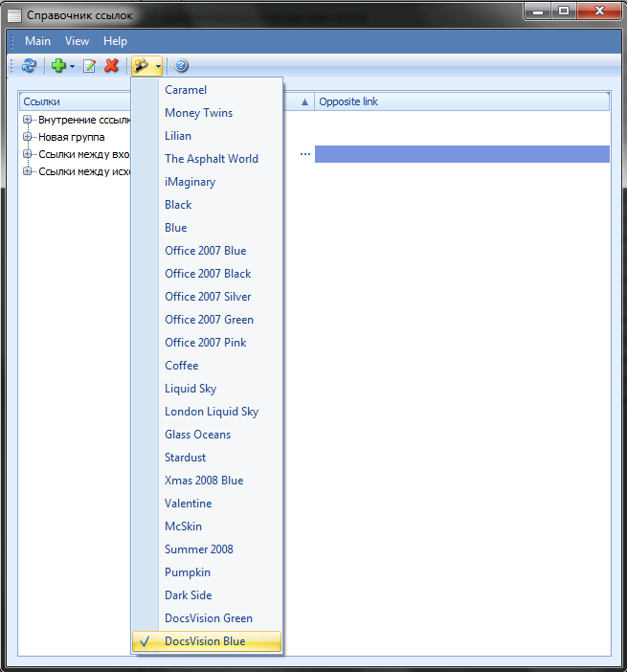Apply the Coffee skin

(207, 366)
